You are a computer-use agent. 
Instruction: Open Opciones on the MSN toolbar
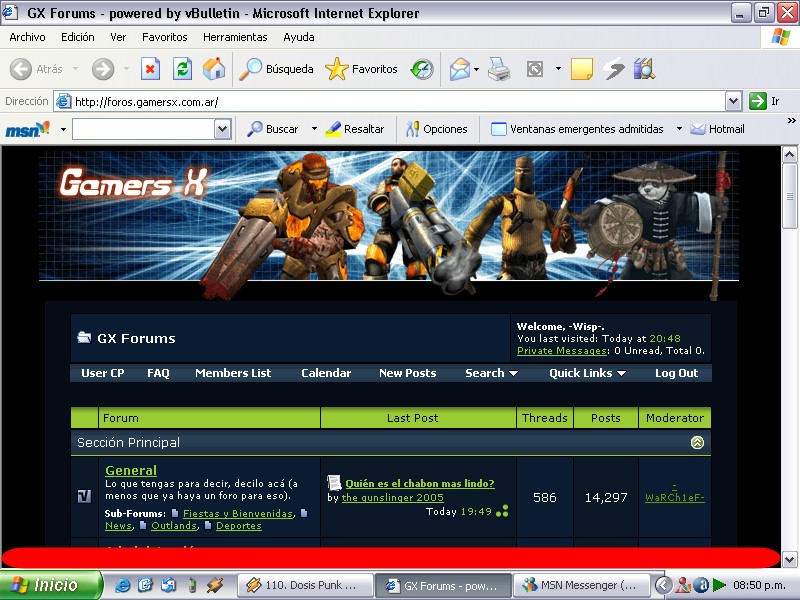coord(437,129)
